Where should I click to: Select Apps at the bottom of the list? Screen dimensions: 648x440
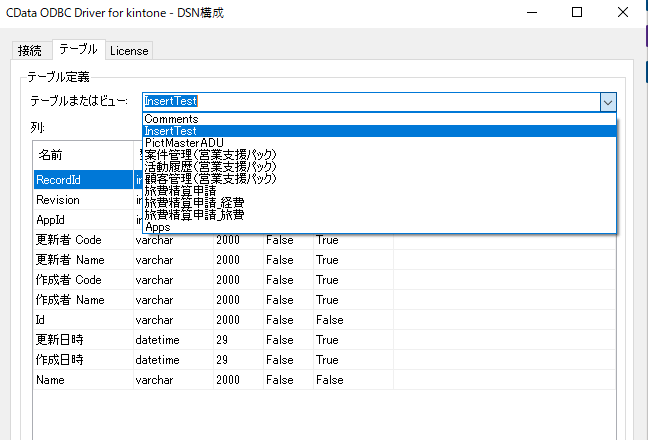(158, 227)
